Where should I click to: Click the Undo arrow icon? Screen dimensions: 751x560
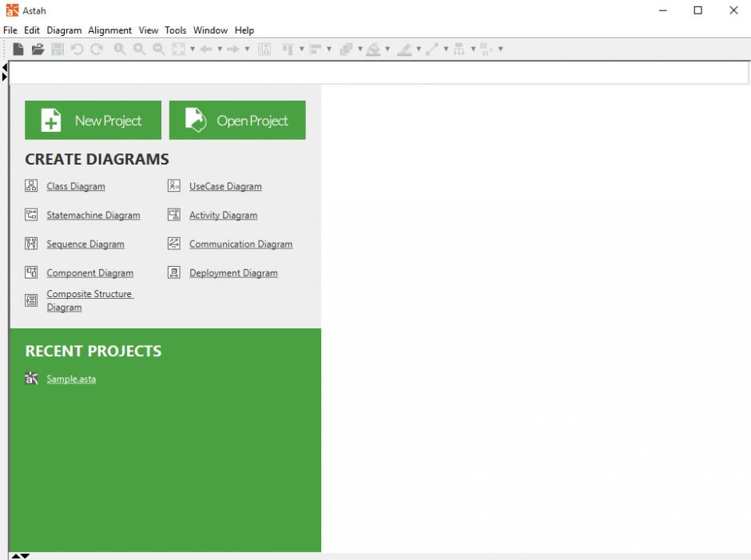[77, 49]
